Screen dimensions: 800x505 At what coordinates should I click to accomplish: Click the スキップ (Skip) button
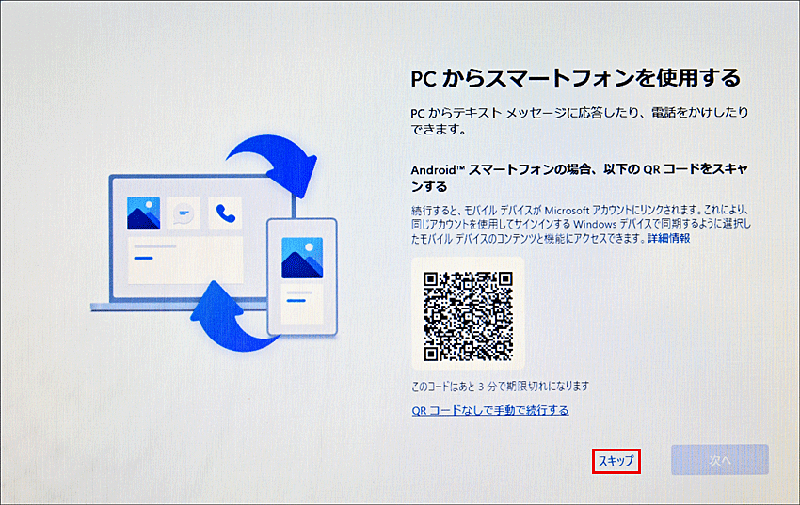pyautogui.click(x=616, y=461)
